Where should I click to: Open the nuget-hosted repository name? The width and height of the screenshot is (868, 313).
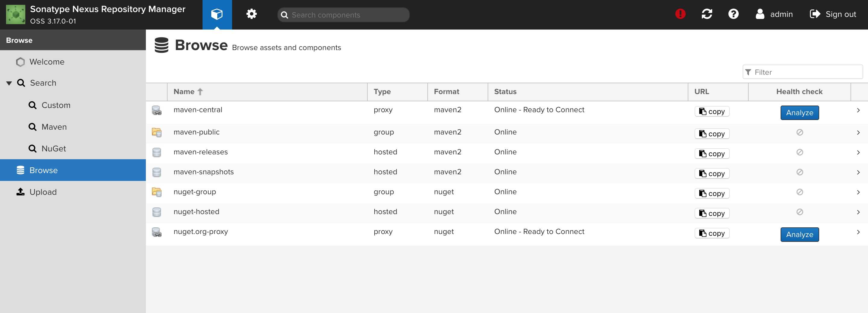click(x=197, y=211)
